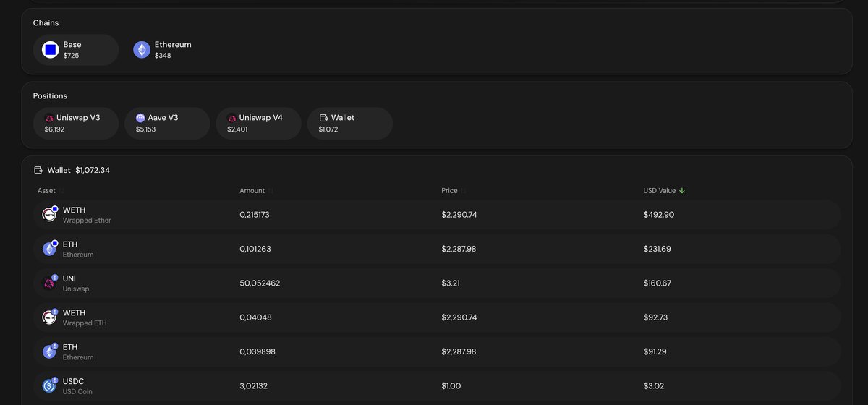The width and height of the screenshot is (868, 405).
Task: Click the UNI asset name text
Action: pyautogui.click(x=69, y=278)
